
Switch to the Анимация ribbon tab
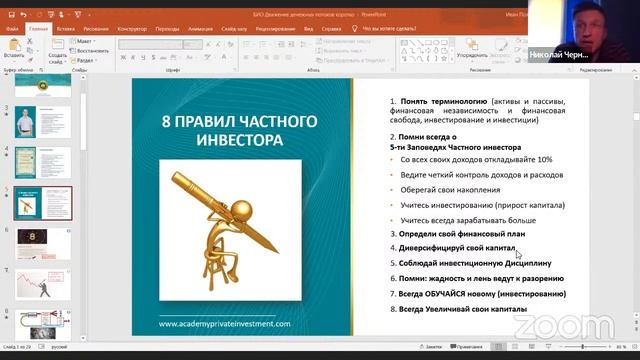click(200, 29)
